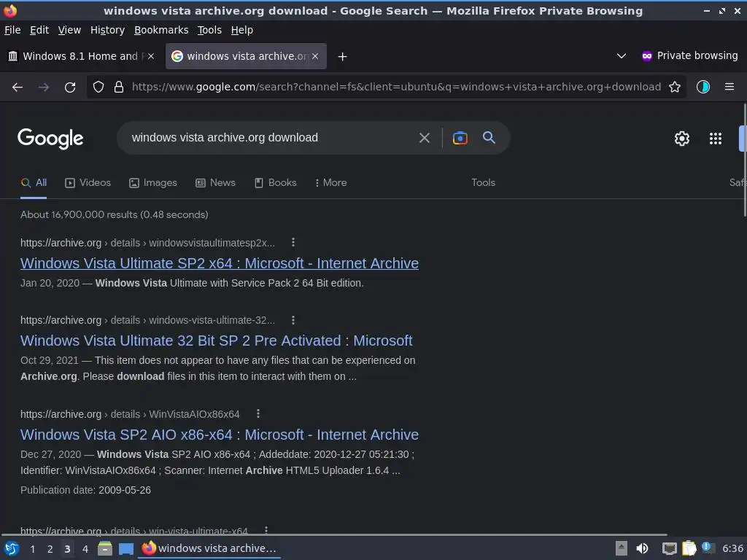
Task: Open Windows Vista SP2 AIO x86-x64 link
Action: pyautogui.click(x=220, y=435)
